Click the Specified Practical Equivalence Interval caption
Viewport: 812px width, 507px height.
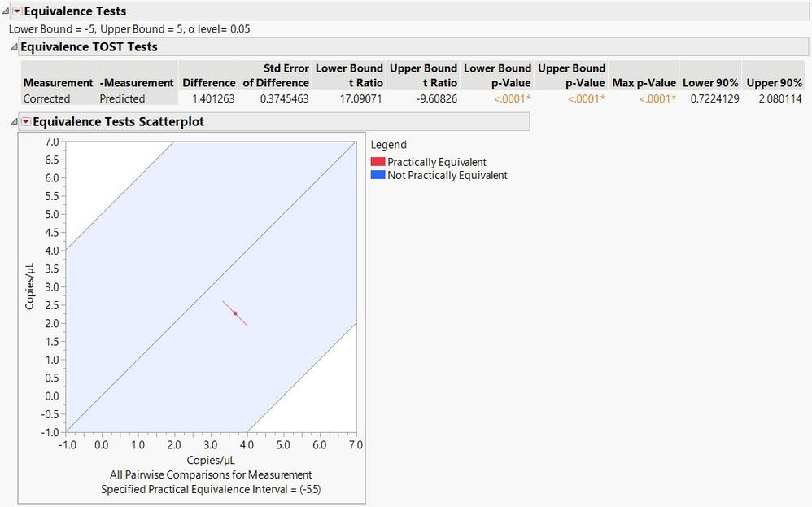pyautogui.click(x=211, y=489)
